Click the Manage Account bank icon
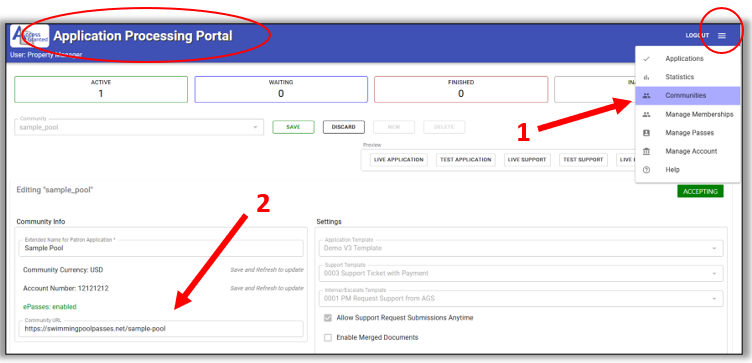Viewport: 752px width, 363px height. pyautogui.click(x=646, y=151)
